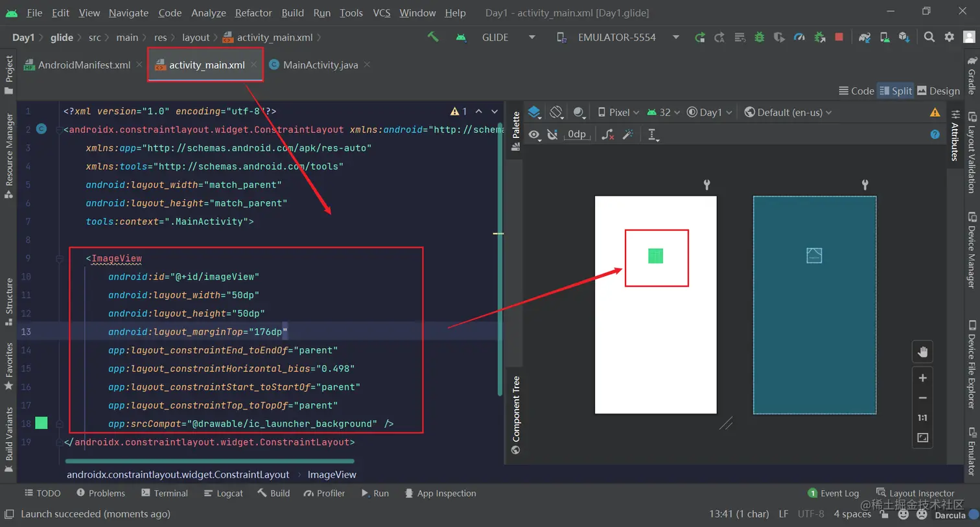
Task: Open App Inspection tool window
Action: pos(440,493)
